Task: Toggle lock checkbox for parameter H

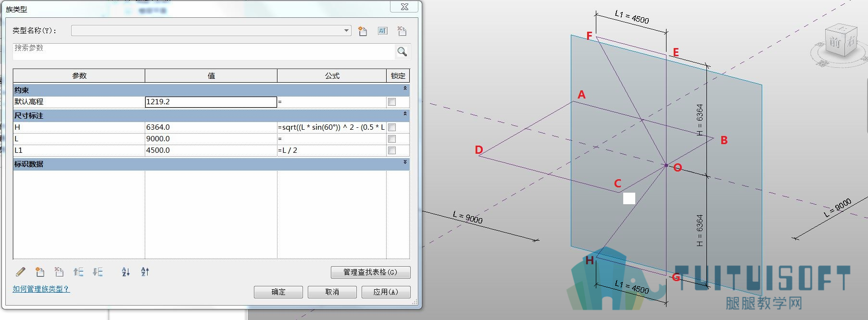Action: click(x=392, y=127)
